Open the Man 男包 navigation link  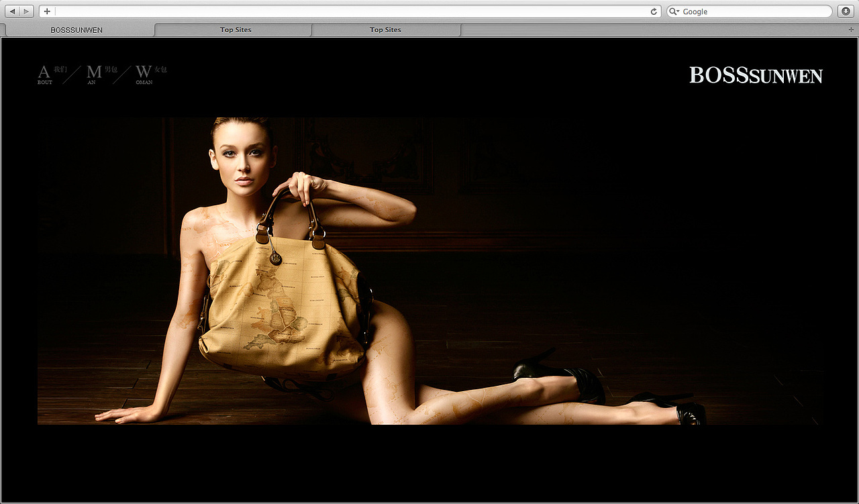[x=102, y=74]
